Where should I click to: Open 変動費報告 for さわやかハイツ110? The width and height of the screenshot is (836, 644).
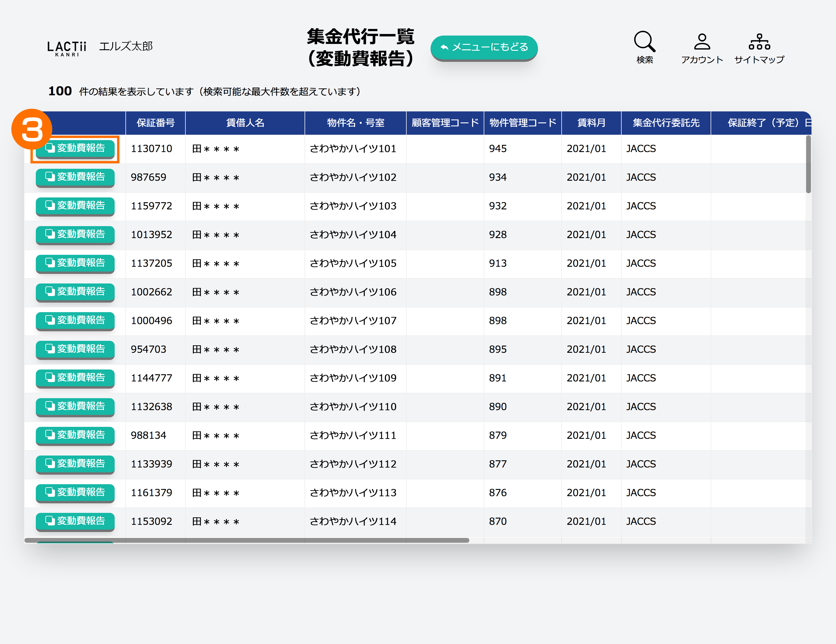[75, 407]
